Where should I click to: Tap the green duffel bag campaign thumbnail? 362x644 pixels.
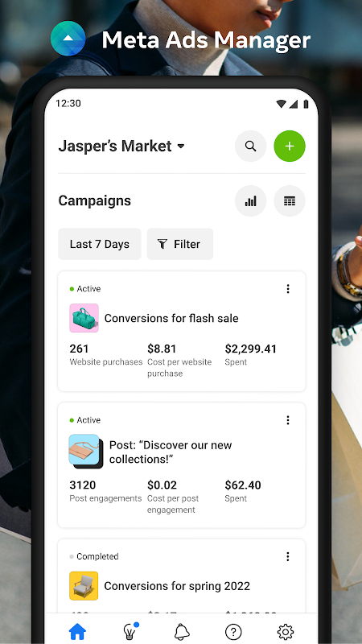(84, 318)
